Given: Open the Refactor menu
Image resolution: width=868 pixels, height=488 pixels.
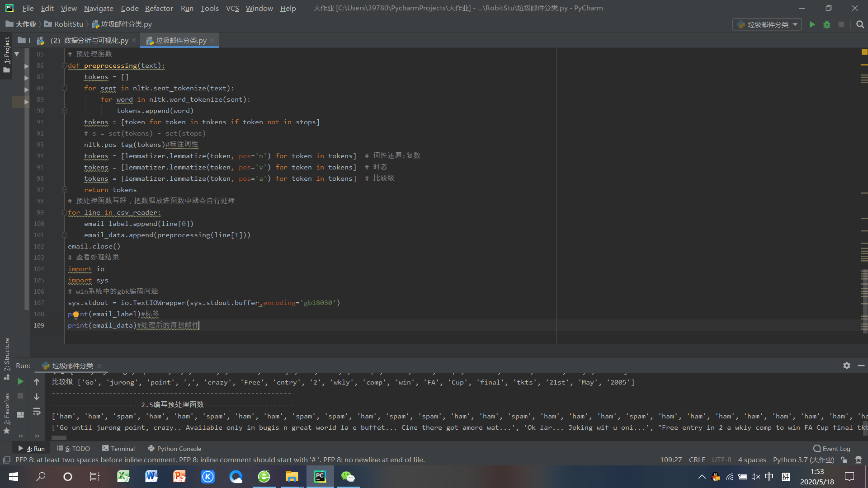Looking at the screenshot, I should [x=159, y=8].
